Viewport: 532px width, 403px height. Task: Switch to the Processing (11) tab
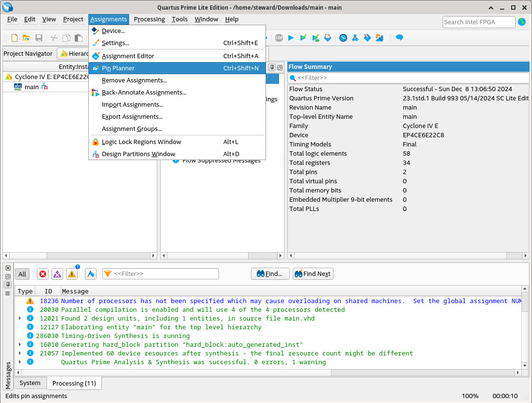(74, 383)
